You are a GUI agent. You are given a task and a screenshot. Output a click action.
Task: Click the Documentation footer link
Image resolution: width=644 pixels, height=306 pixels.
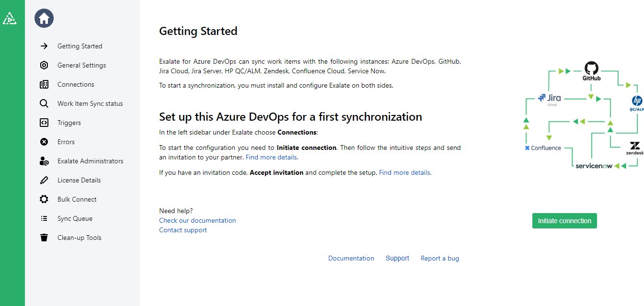pos(351,258)
